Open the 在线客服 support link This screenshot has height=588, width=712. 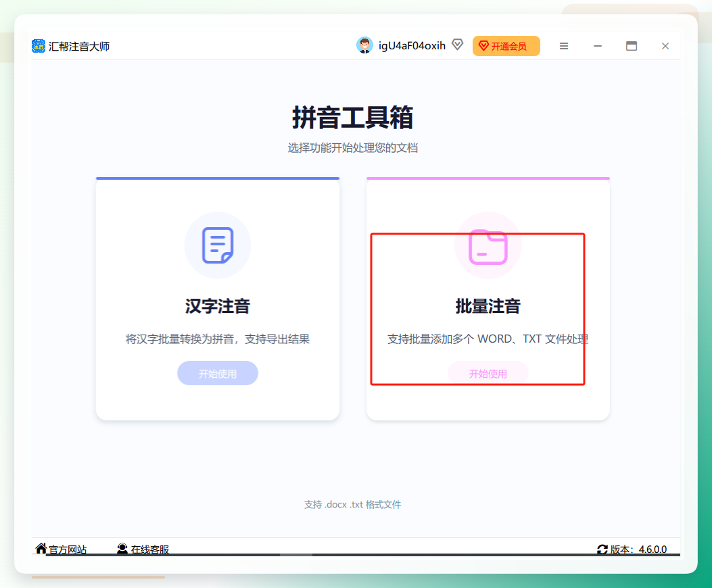tap(150, 549)
